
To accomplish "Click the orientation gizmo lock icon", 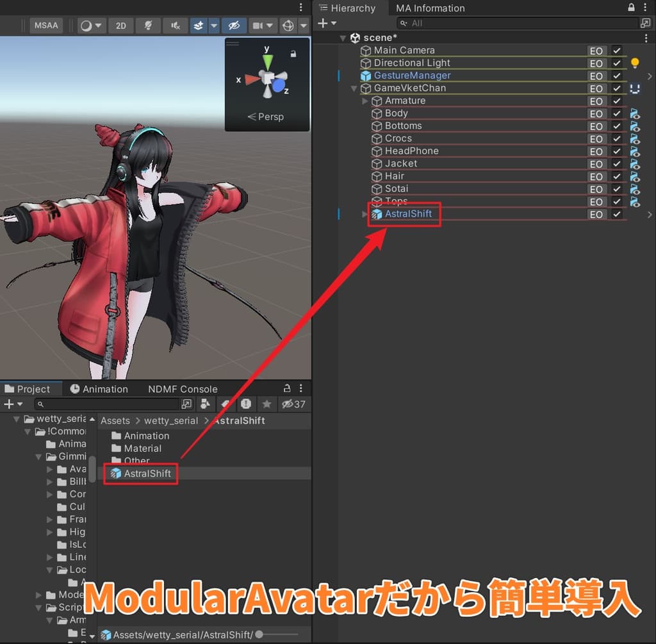I will pos(293,54).
